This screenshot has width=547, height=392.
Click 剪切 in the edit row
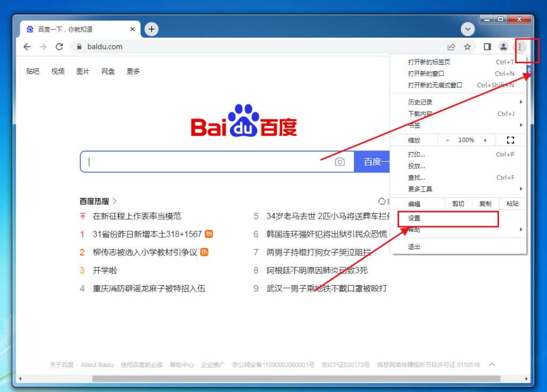[x=458, y=204]
